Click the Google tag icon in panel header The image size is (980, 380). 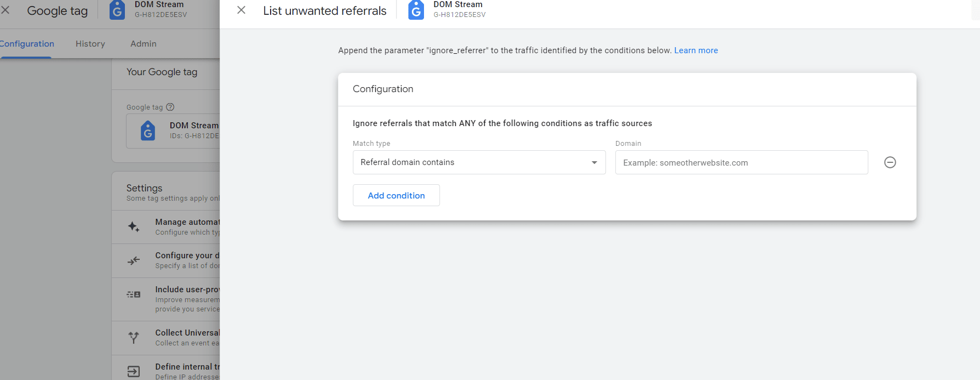[x=416, y=10]
